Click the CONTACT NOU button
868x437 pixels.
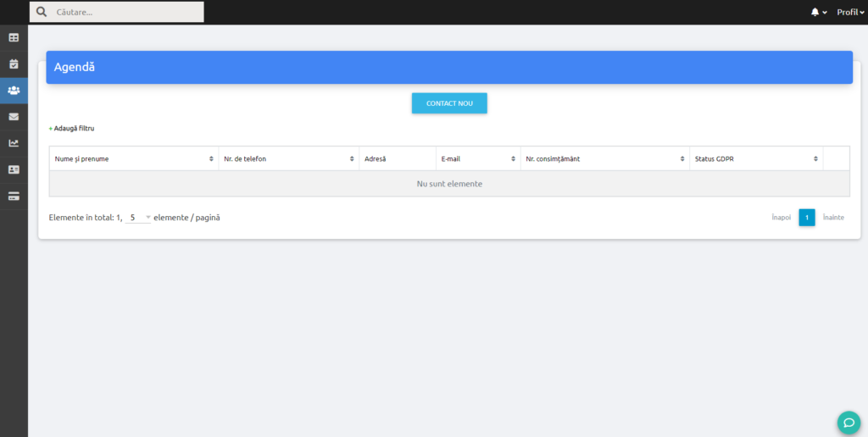[x=449, y=103]
